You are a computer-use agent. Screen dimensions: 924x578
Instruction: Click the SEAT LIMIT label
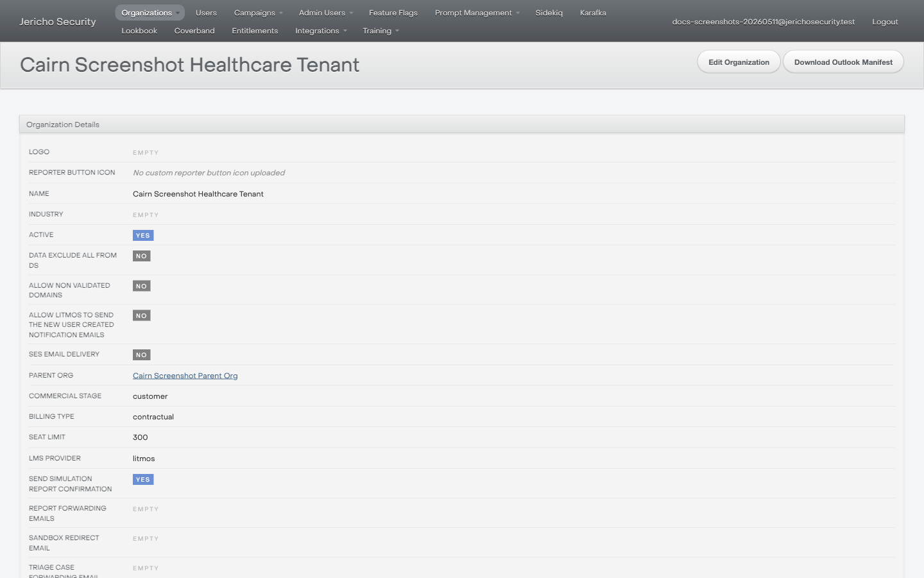(47, 437)
